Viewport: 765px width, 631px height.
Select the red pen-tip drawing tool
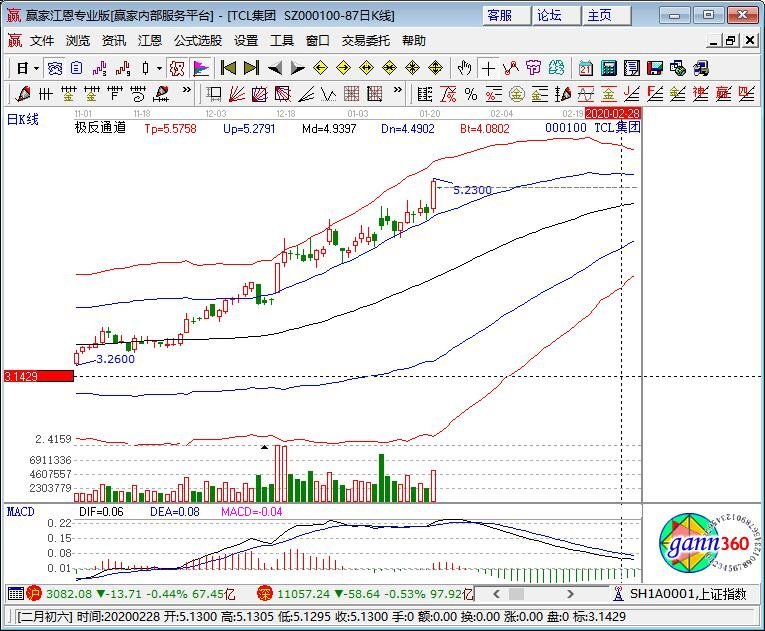22,94
